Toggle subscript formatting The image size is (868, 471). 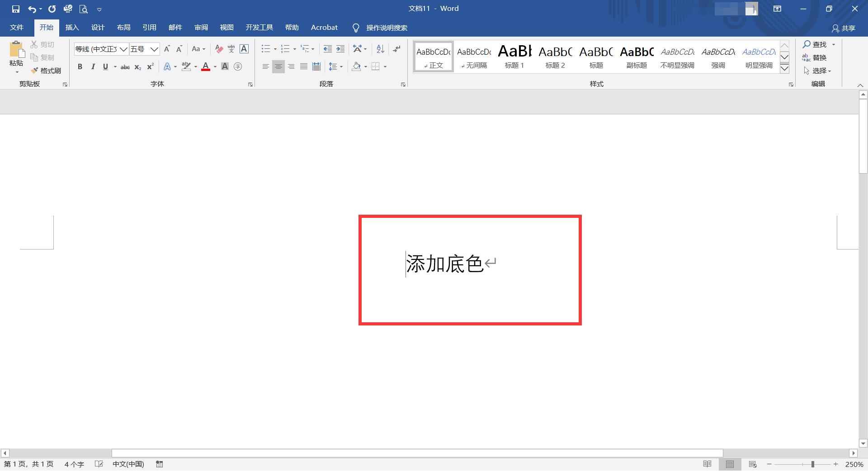tap(138, 67)
